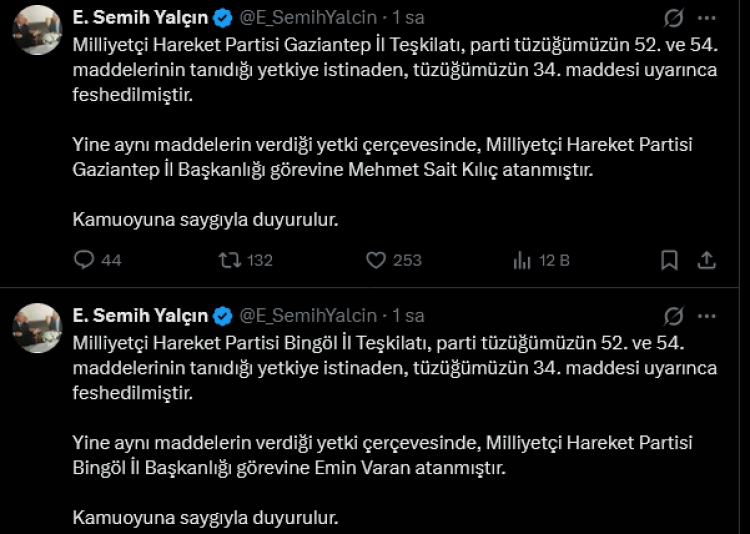Share the Gaziantep announcement tweet
This screenshot has width=750, height=534.
tap(706, 260)
